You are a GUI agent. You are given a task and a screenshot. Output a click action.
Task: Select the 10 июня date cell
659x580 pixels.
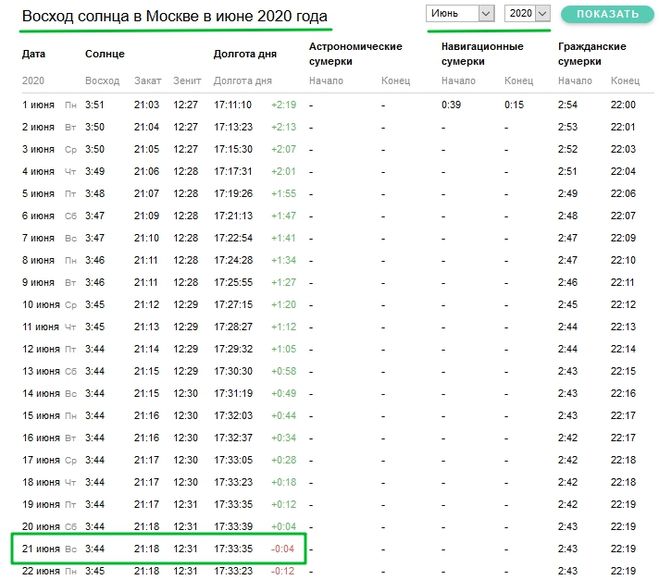pos(41,304)
